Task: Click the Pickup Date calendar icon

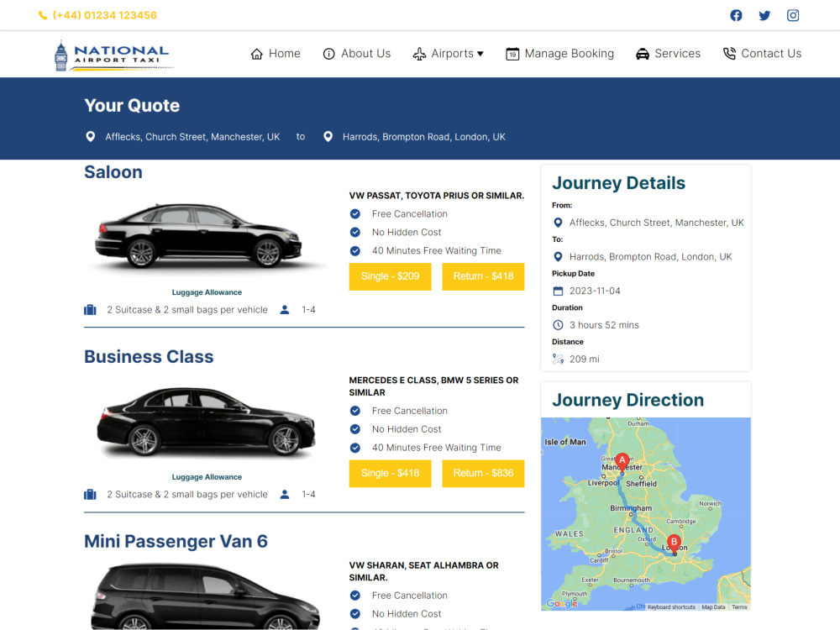Action: tap(559, 291)
